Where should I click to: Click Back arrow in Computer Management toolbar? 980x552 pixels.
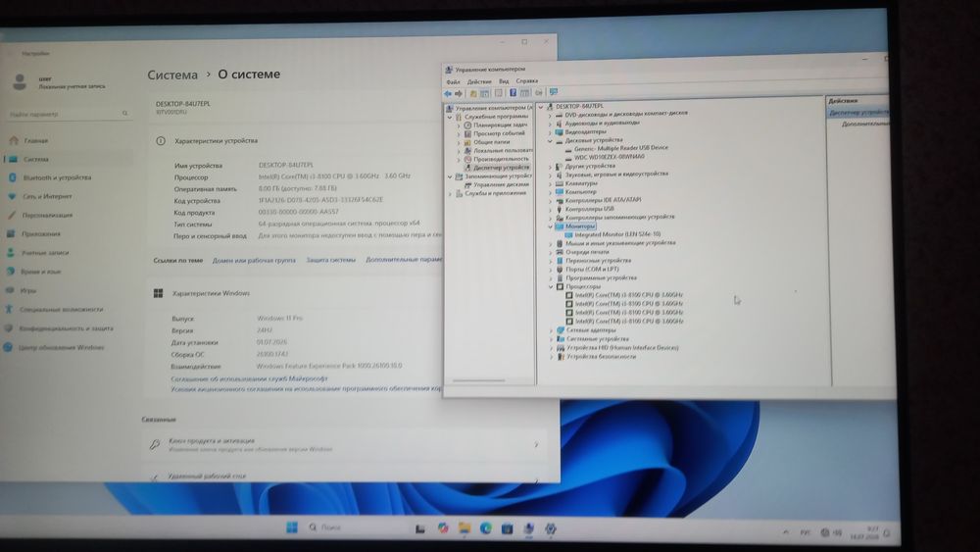pos(448,93)
